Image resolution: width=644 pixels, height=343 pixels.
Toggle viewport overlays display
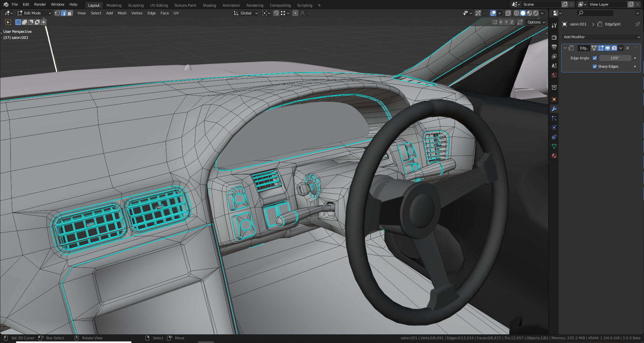coord(493,13)
